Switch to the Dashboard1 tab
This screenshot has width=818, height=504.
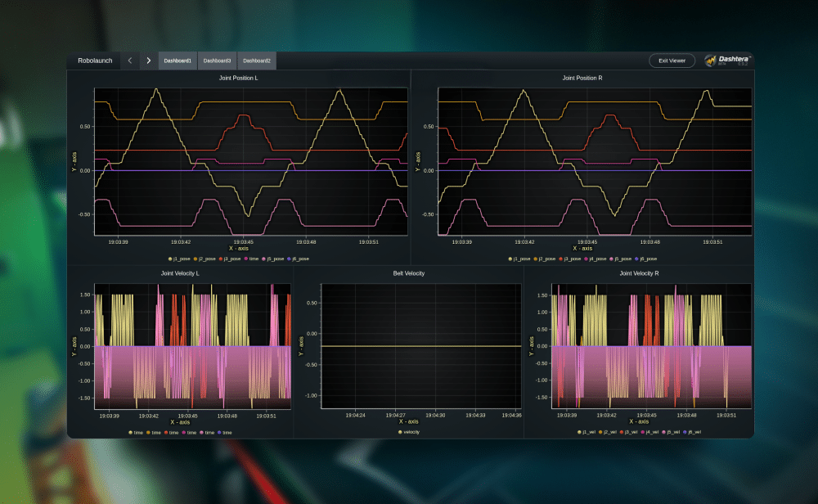point(178,61)
